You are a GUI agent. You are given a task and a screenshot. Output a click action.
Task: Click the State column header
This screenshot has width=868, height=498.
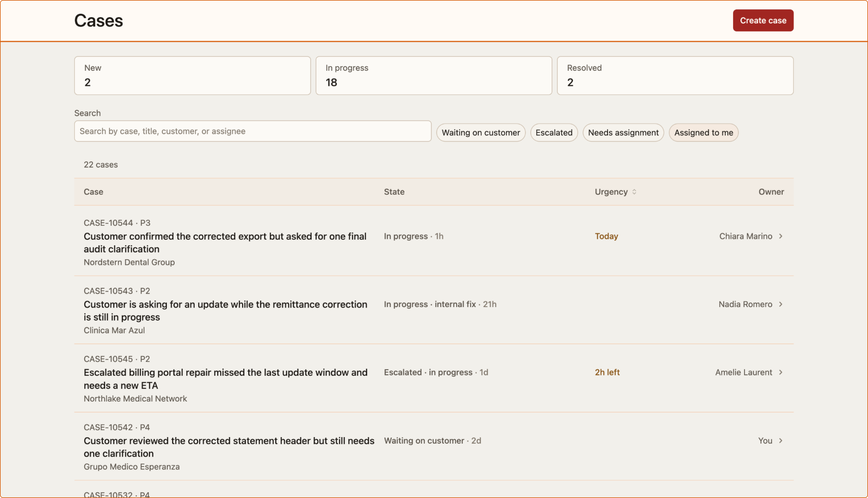click(394, 192)
